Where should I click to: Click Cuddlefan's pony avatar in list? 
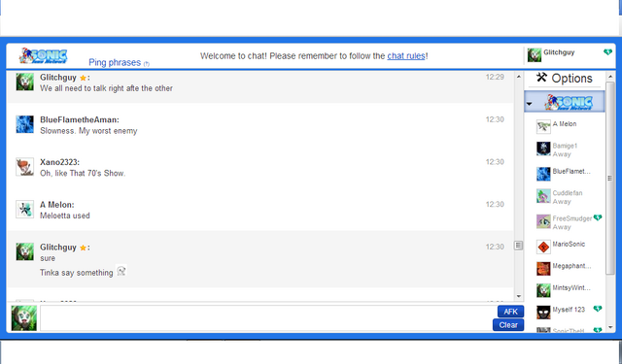[x=543, y=196]
